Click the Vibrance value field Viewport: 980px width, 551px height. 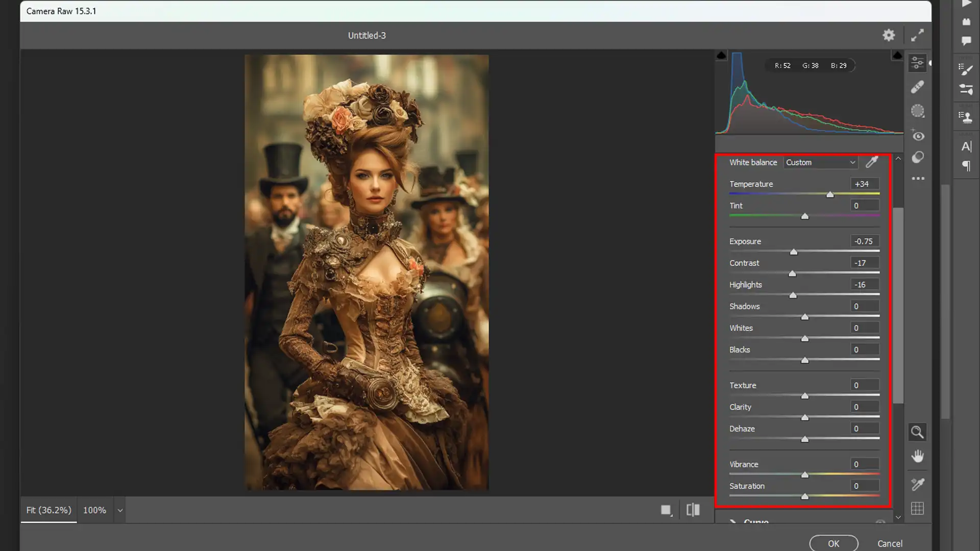(865, 464)
